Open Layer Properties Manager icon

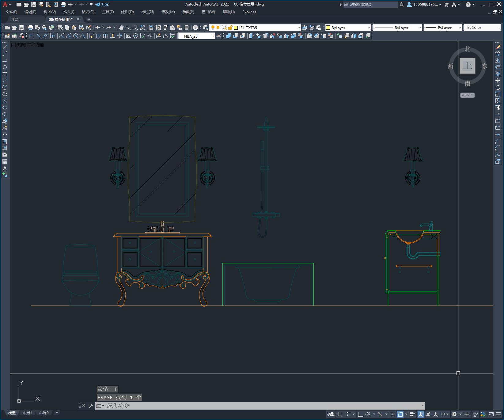[x=206, y=28]
